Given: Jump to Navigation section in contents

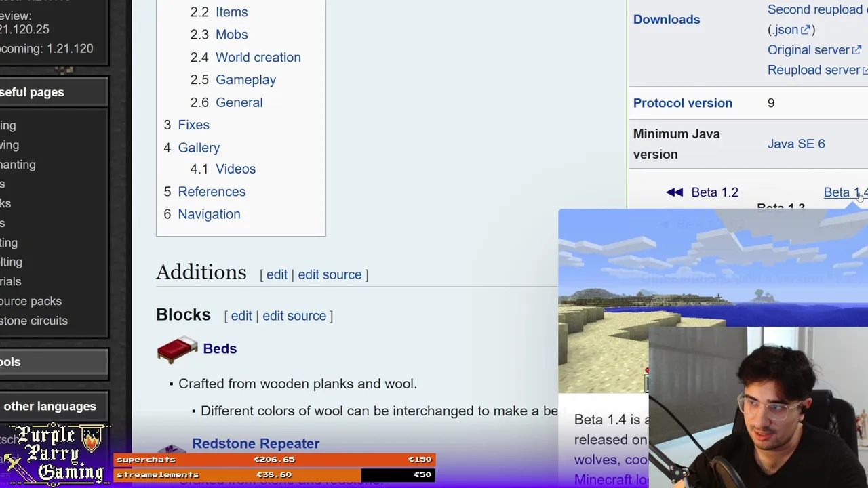Looking at the screenshot, I should pos(209,214).
